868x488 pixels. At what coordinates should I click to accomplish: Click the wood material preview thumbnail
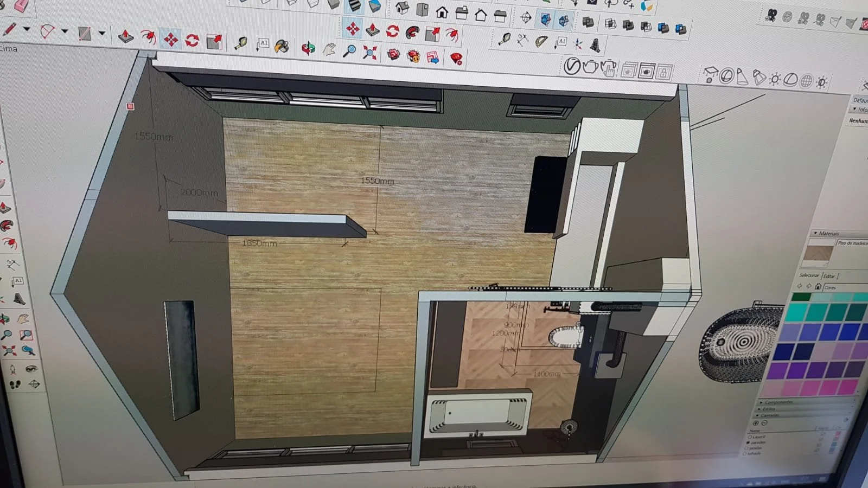[x=819, y=253]
